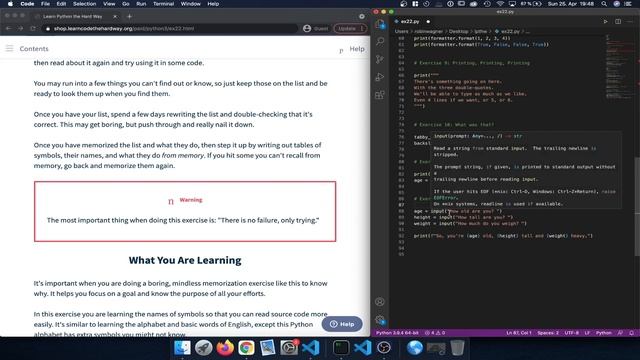The height and width of the screenshot is (360, 640).
Task: Click the Chrome Update button
Action: [x=350, y=29]
